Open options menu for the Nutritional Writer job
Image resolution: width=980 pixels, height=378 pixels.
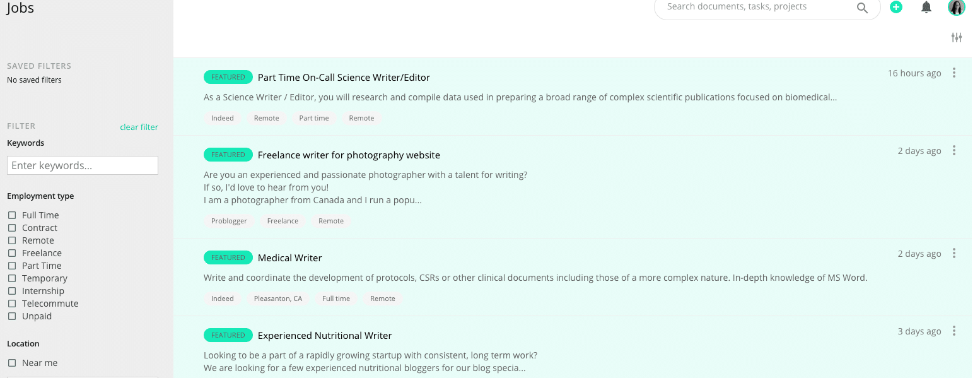click(x=954, y=331)
